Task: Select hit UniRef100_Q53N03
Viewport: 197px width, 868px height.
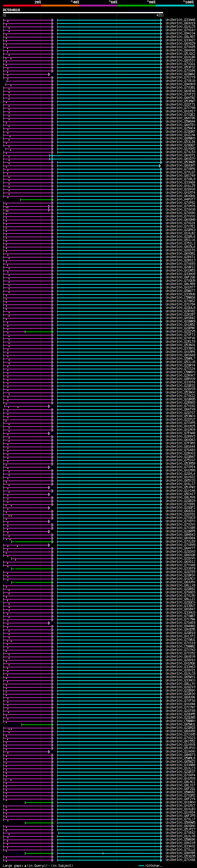Action: tap(180, 416)
